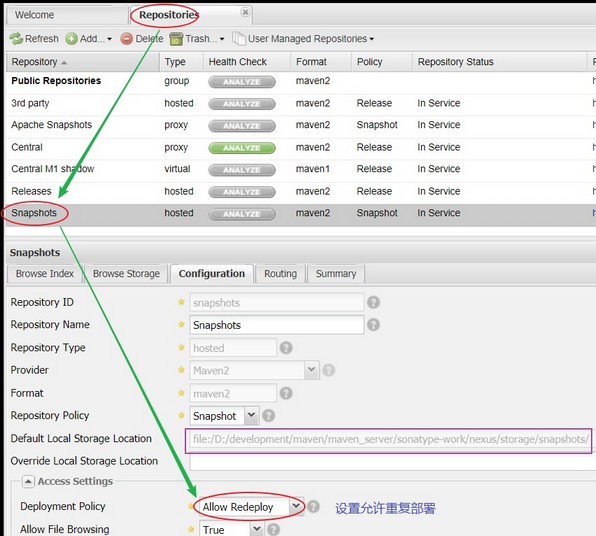Screen dimensions: 596x536
Task: Switch to the Routing tab
Action: [281, 274]
